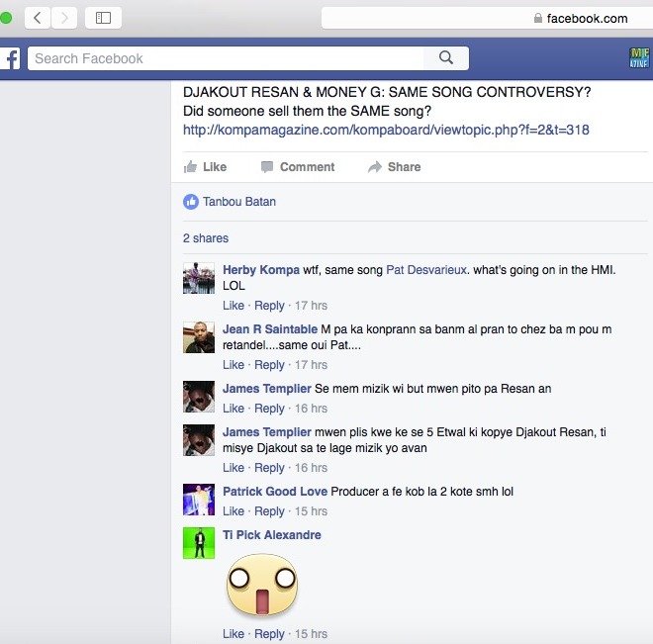The width and height of the screenshot is (653, 644).
Task: Like Herby Kompa's comment
Action: coord(233,306)
